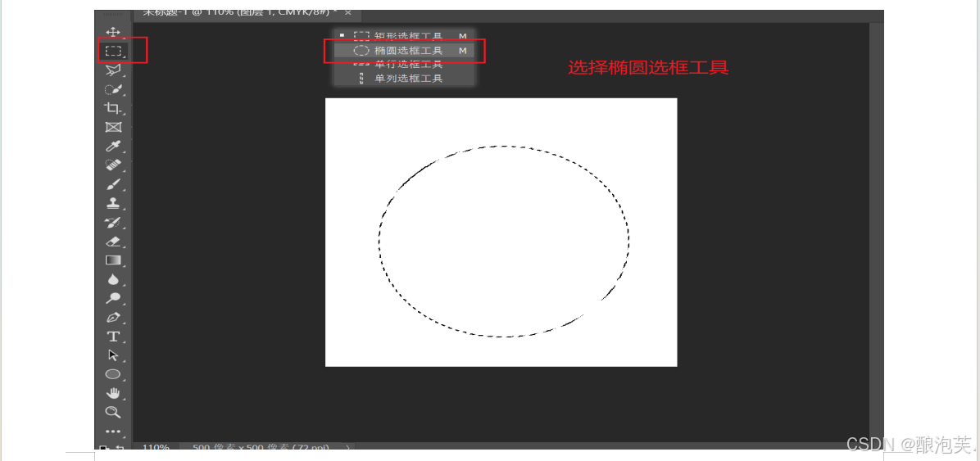Select the Gradient tool

tap(112, 260)
